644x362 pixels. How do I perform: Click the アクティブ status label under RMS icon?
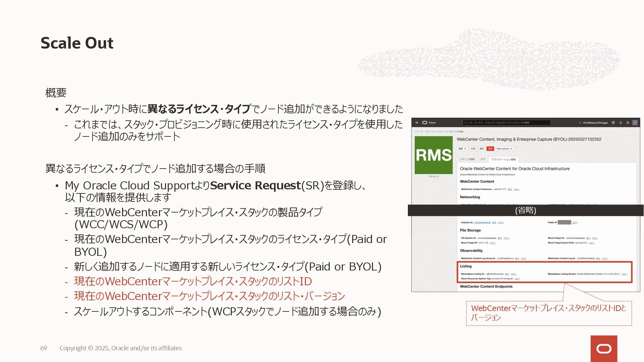pyautogui.click(x=433, y=177)
